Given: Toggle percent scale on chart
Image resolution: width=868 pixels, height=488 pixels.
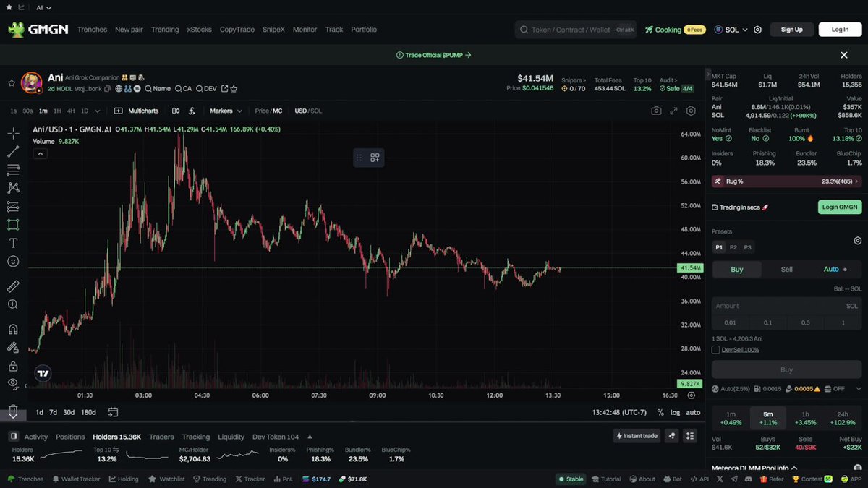Looking at the screenshot, I should pyautogui.click(x=660, y=412).
